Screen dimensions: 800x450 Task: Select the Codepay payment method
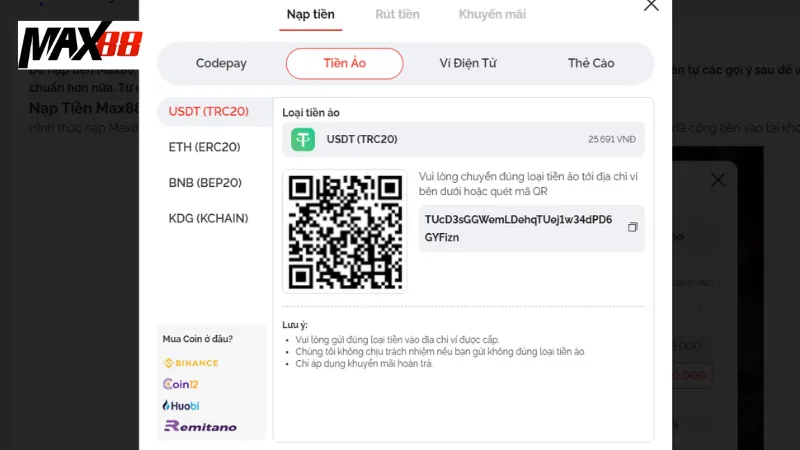click(221, 63)
